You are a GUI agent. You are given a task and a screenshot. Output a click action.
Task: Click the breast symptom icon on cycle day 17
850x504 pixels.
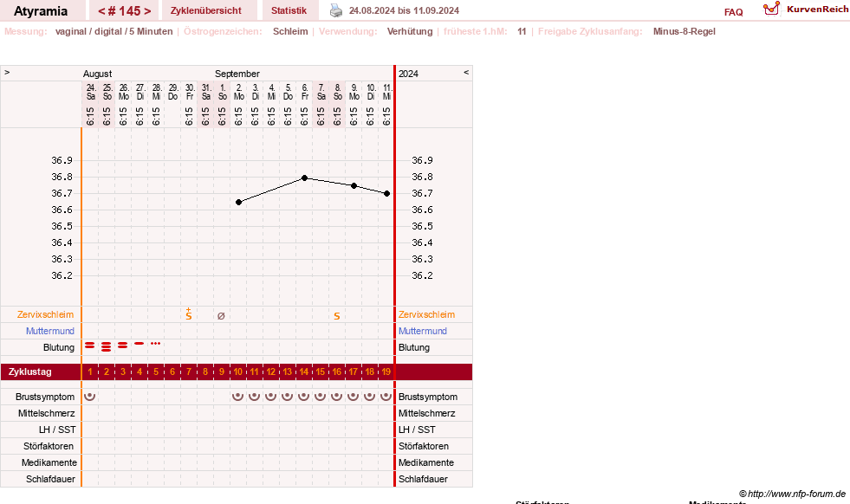point(353,396)
